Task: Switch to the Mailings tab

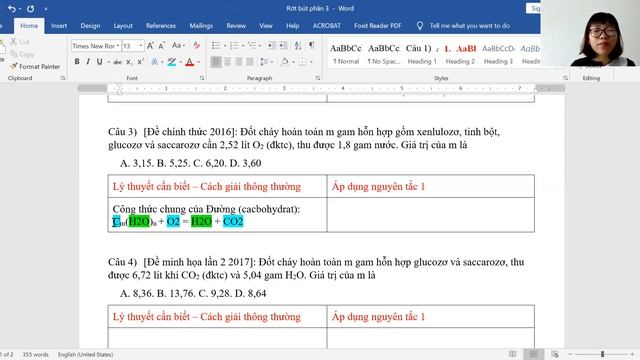Action: point(201,26)
